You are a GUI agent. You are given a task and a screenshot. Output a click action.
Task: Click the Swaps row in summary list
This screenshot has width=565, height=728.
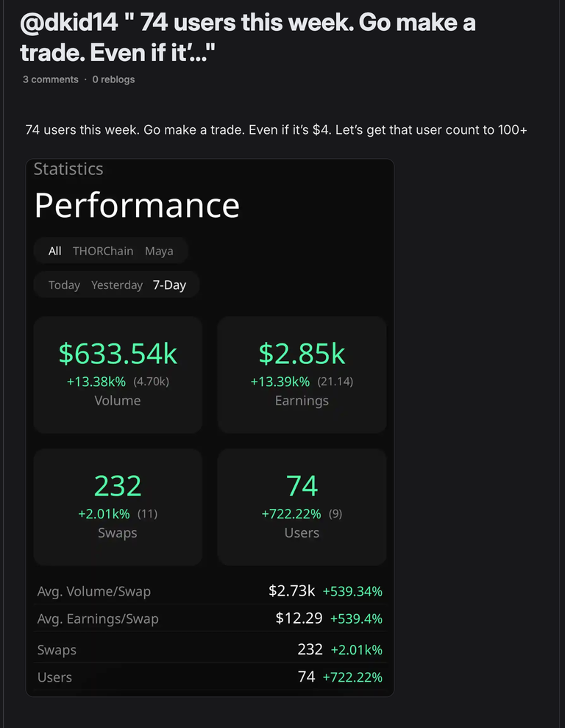pos(210,650)
